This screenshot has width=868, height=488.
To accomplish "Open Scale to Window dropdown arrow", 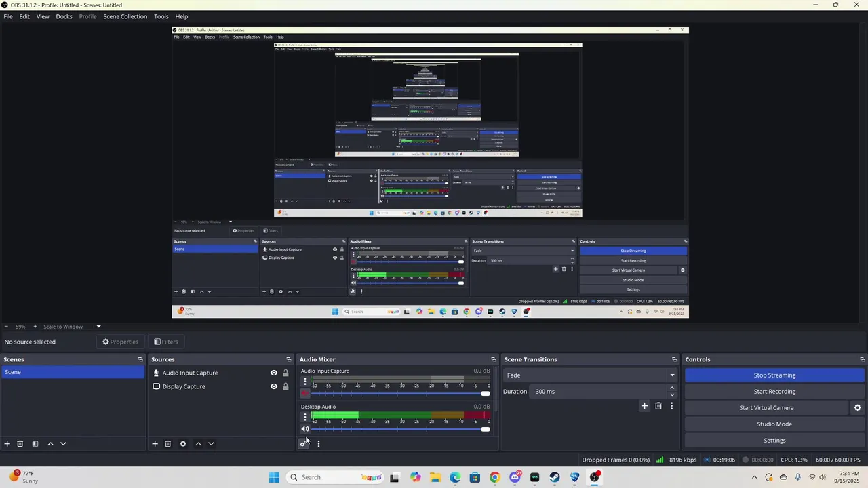I will point(98,327).
